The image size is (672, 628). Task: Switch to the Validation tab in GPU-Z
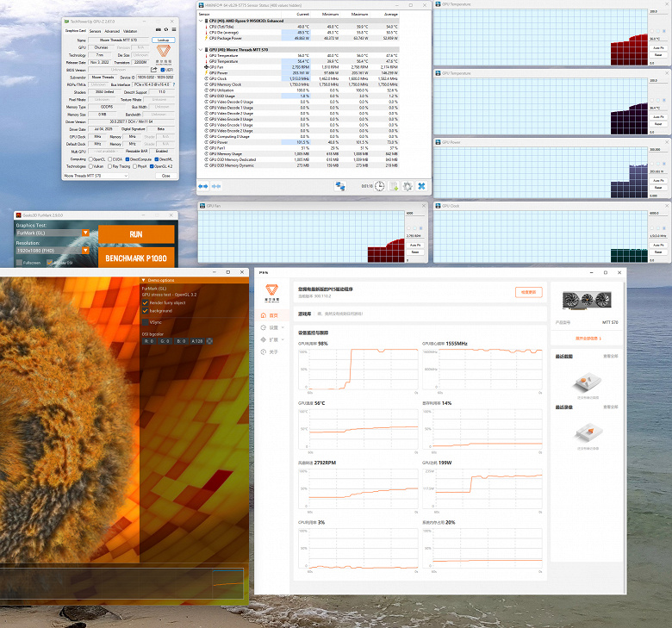pos(130,31)
